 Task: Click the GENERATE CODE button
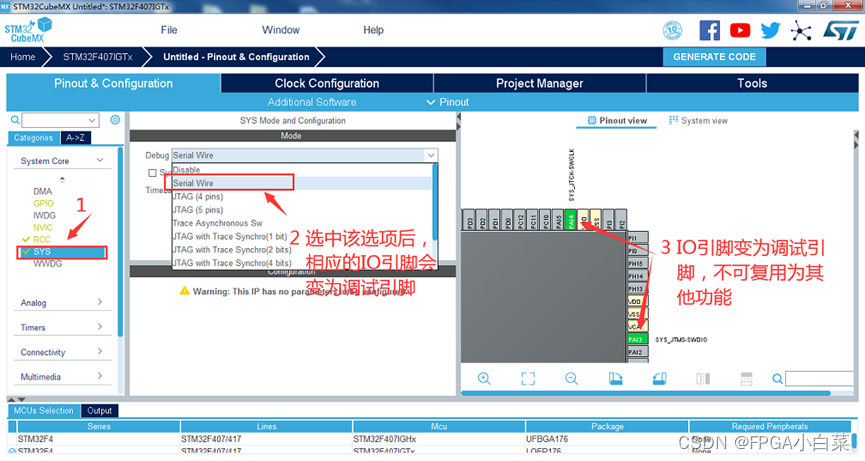pyautogui.click(x=714, y=57)
